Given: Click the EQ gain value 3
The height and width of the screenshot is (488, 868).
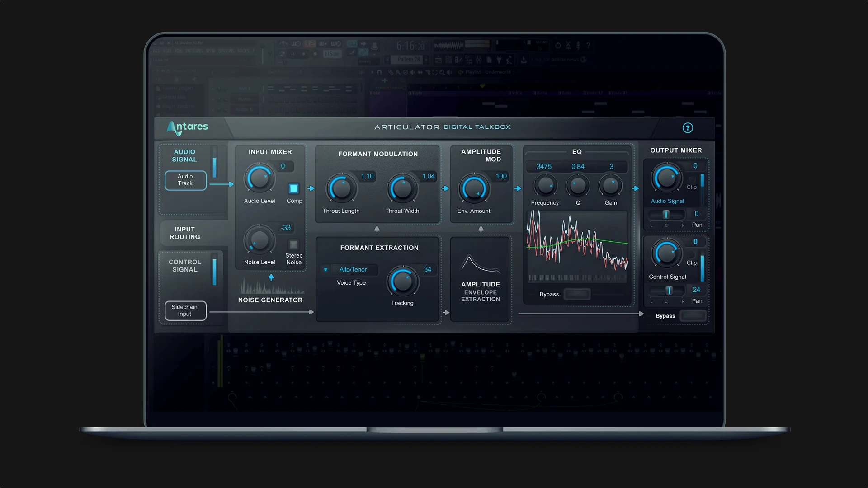Looking at the screenshot, I should coord(612,167).
